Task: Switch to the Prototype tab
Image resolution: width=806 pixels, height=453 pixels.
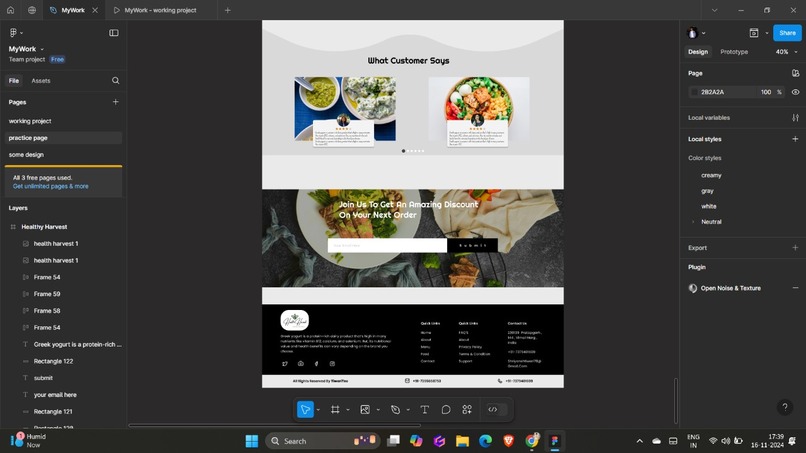Action: pyautogui.click(x=734, y=52)
